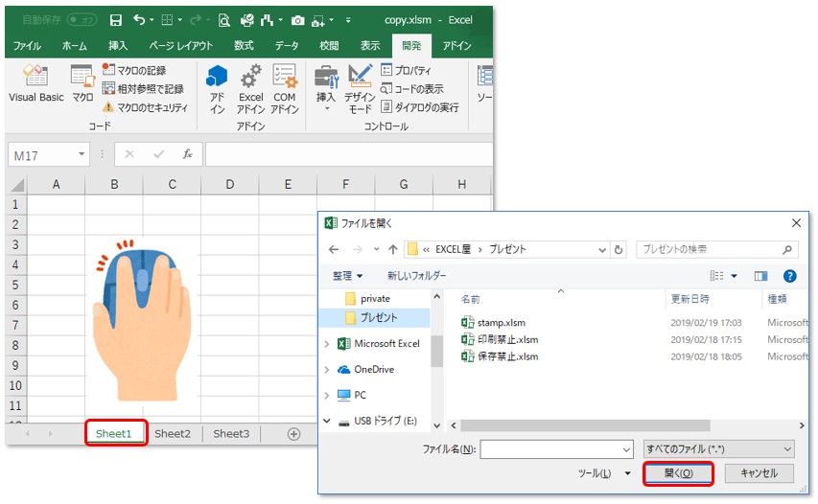Click the Undo arrow in Quick Access Toolbar
The height and width of the screenshot is (504, 818).
tap(139, 20)
